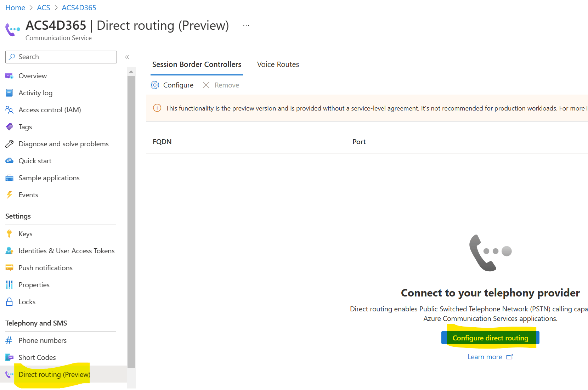The image size is (588, 390).
Task: Click the Sample applications briefcase icon
Action: coord(9,178)
